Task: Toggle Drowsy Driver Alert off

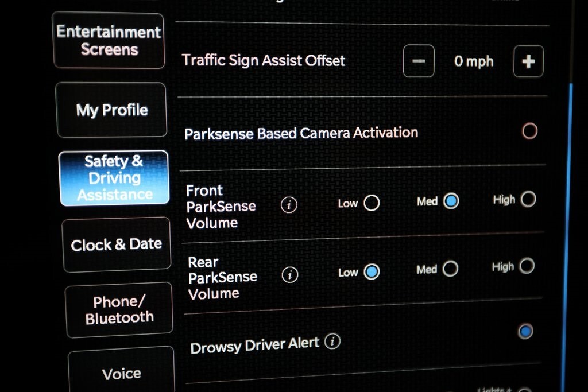Action: click(x=525, y=331)
